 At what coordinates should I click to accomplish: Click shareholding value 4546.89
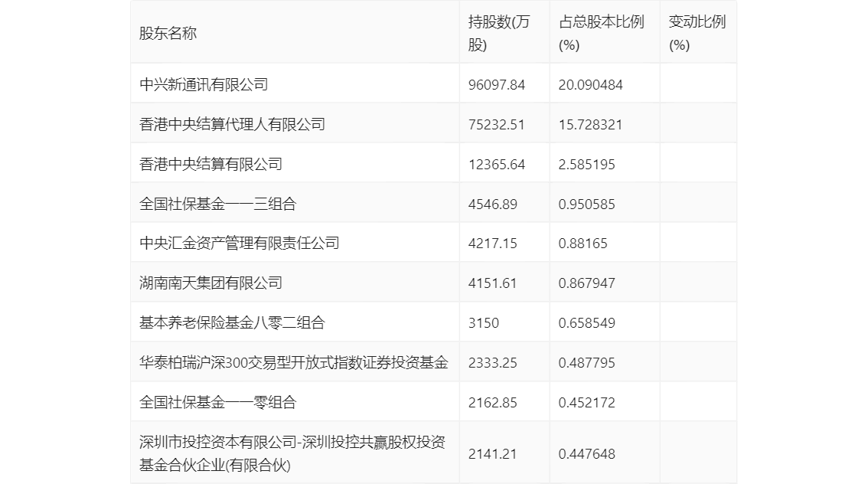(493, 204)
